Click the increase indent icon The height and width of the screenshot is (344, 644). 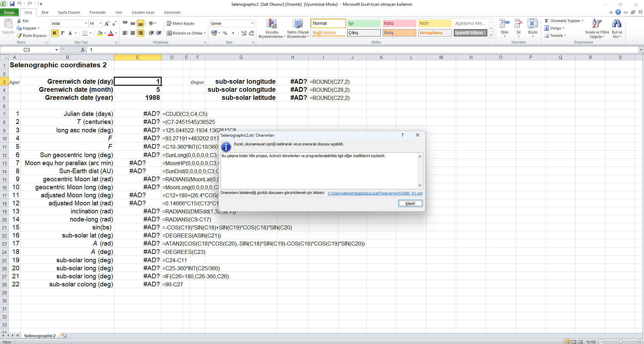[x=159, y=33]
